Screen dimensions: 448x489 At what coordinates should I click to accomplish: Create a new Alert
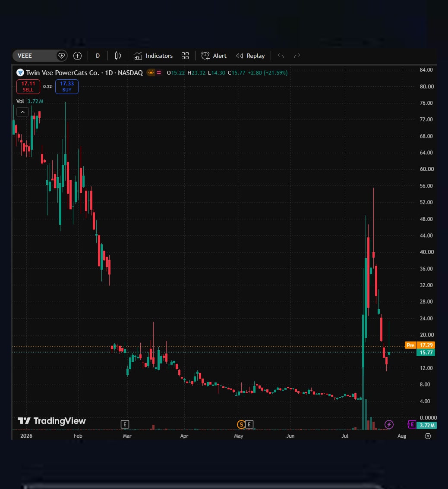[214, 56]
